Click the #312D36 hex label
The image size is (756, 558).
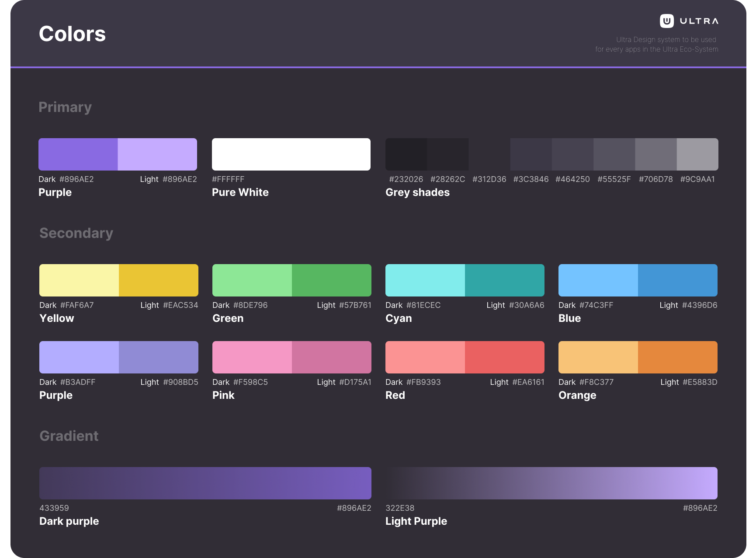point(489,179)
